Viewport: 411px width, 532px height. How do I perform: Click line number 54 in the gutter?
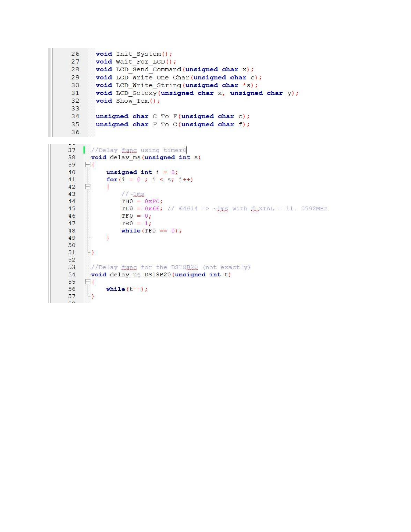72,275
